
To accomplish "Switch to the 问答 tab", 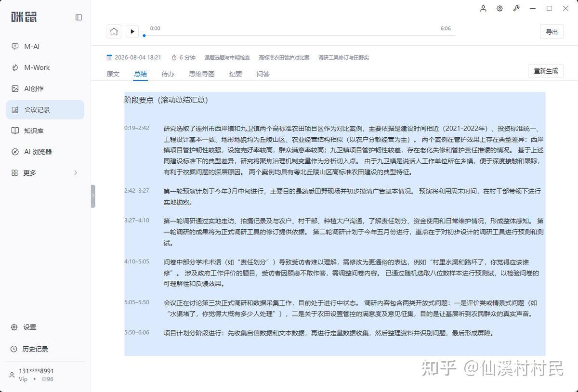I will tap(263, 74).
